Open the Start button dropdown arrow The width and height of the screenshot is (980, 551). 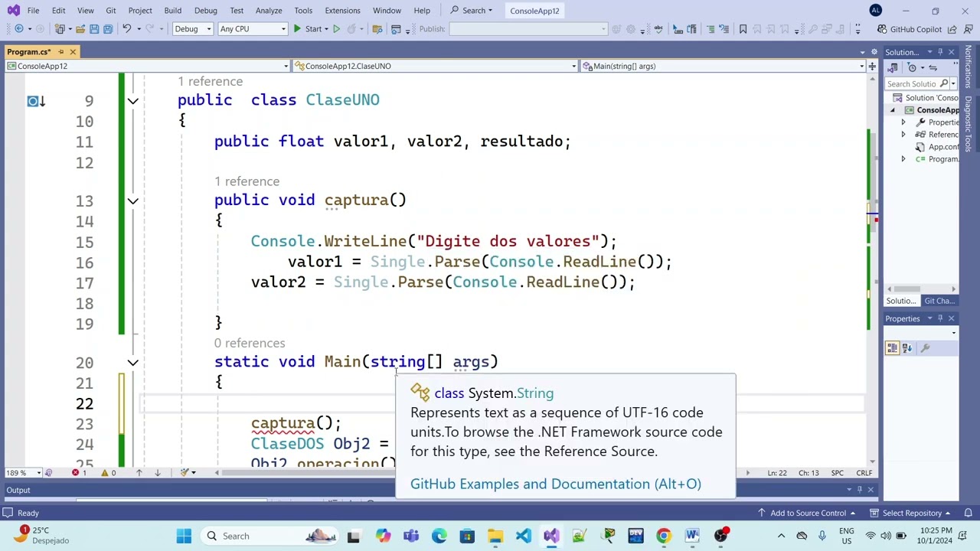[325, 29]
